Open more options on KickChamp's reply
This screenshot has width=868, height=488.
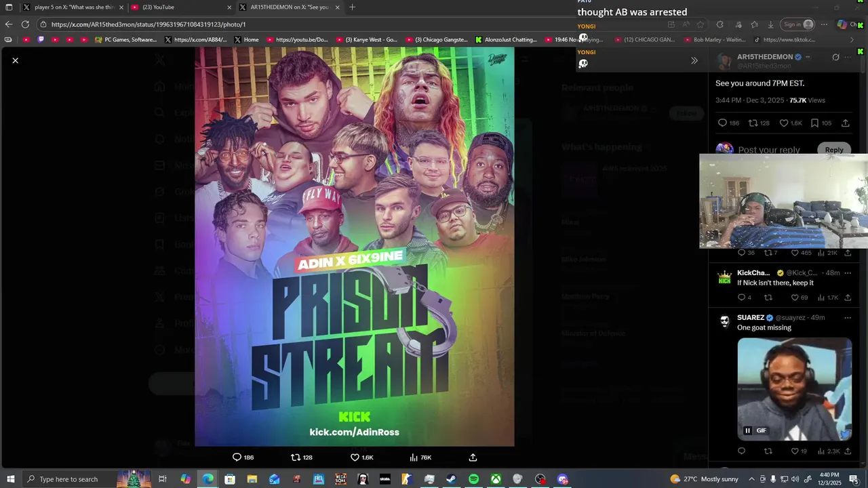click(x=848, y=272)
